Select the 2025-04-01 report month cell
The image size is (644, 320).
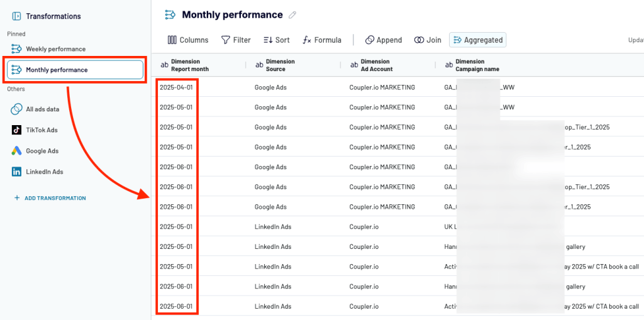[x=176, y=87]
